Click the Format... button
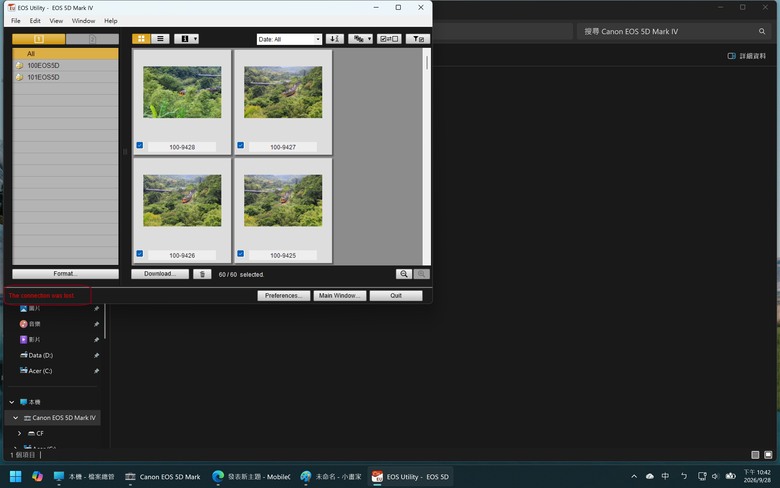The image size is (780, 488). [65, 274]
